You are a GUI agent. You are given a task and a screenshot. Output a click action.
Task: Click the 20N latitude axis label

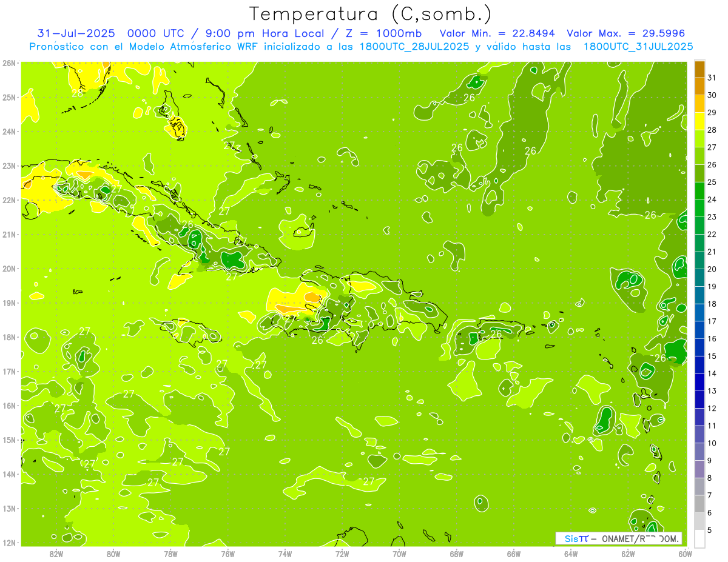(9, 269)
